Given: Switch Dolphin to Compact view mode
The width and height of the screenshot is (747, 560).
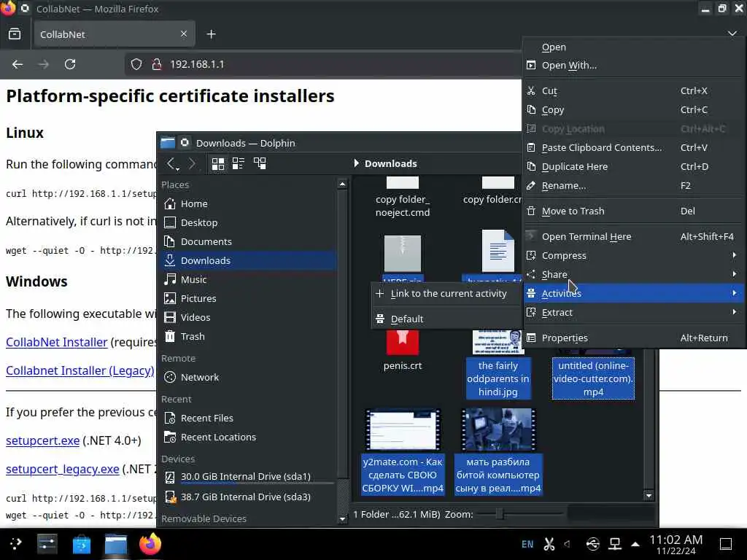Looking at the screenshot, I should click(239, 164).
